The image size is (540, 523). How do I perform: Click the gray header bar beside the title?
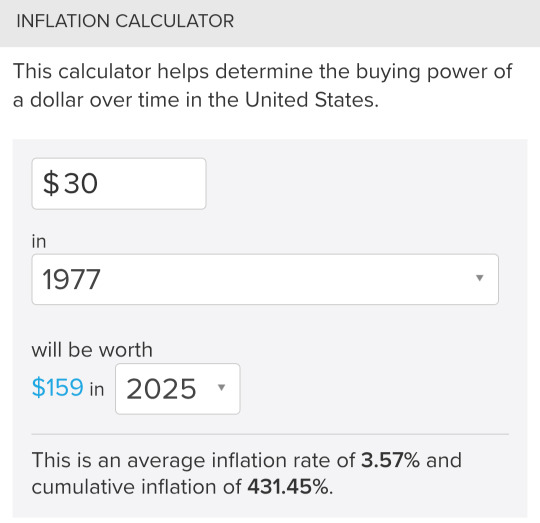(x=386, y=23)
